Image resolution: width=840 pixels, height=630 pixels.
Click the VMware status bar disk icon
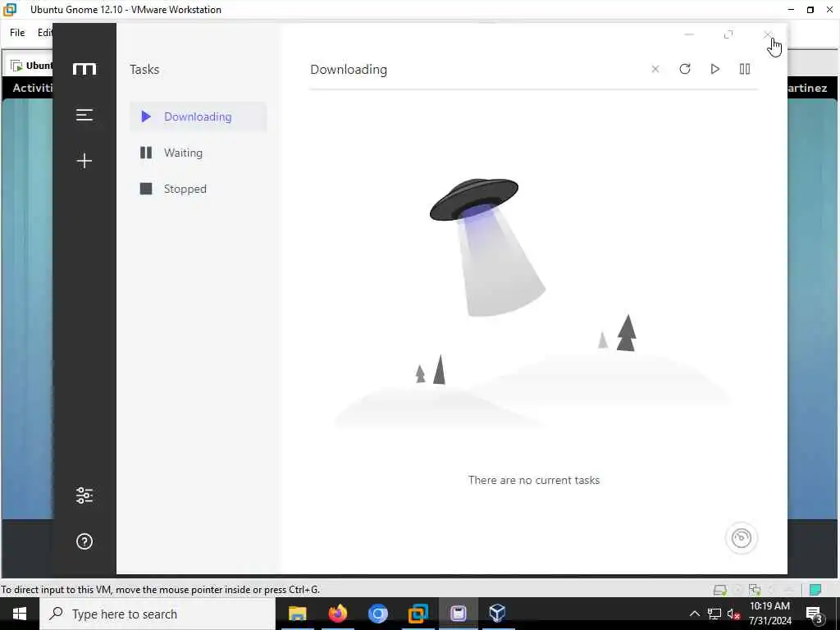pyautogui.click(x=720, y=590)
